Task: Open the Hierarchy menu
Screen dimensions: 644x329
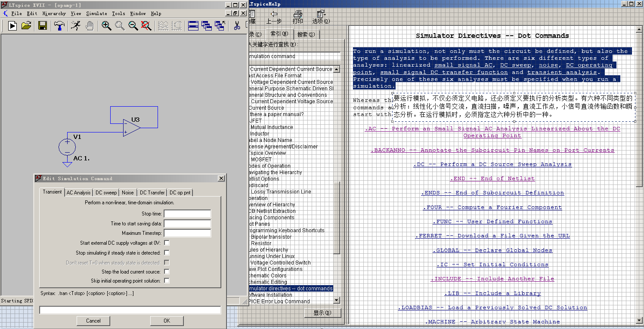Action: [54, 13]
